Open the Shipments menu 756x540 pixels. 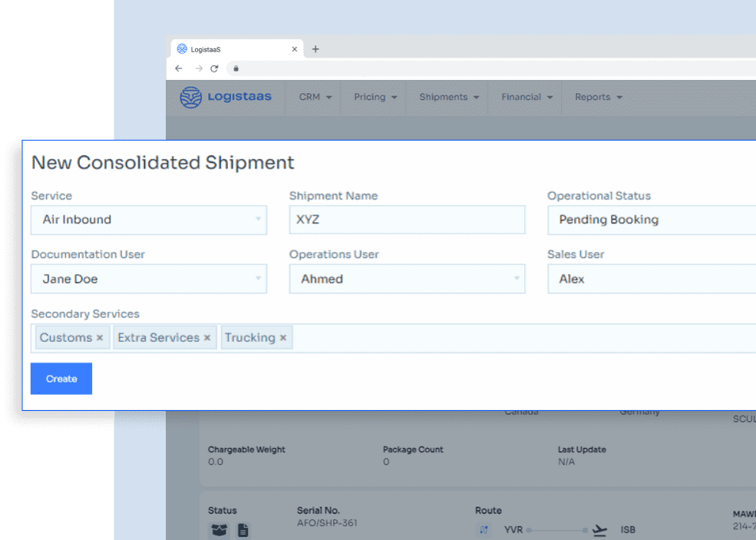coord(449,97)
